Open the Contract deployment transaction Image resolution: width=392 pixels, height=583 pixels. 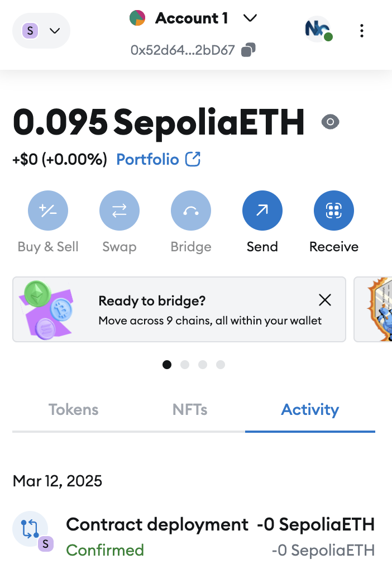click(x=193, y=537)
